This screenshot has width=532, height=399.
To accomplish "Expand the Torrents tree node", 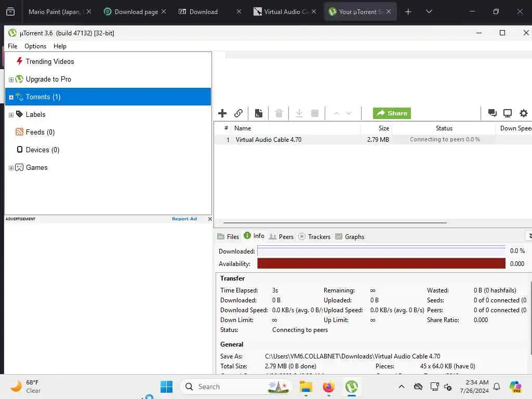I will pos(11,97).
